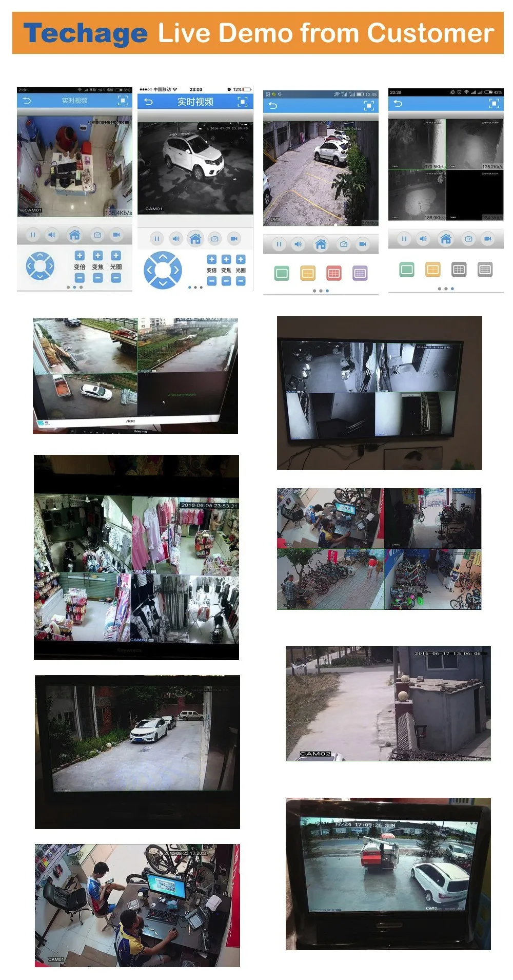The height and width of the screenshot is (980, 513).
Task: Open fullscreen on the 23:03 night car phone
Action: (x=243, y=102)
